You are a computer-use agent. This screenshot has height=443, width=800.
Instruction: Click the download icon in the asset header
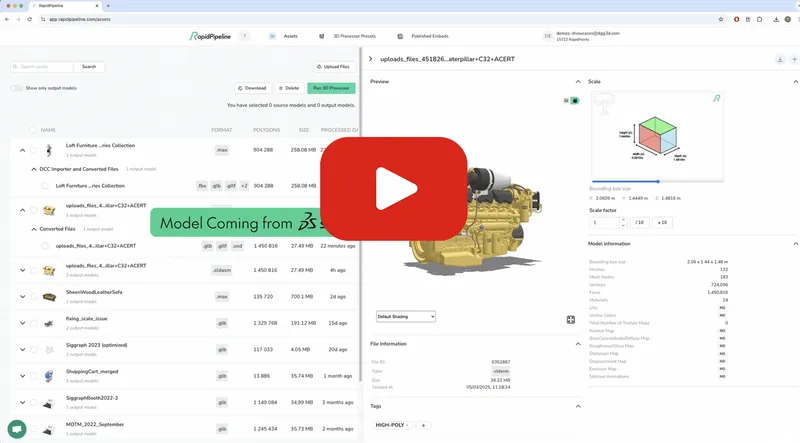[780, 59]
